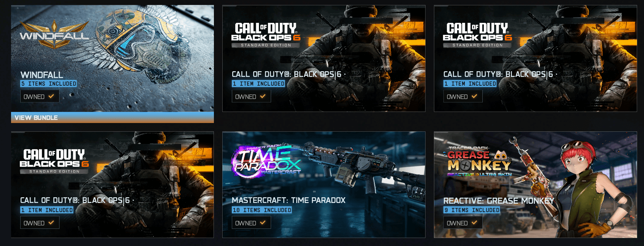
Task: Select the '5 Items Included' badge
Action: point(48,83)
